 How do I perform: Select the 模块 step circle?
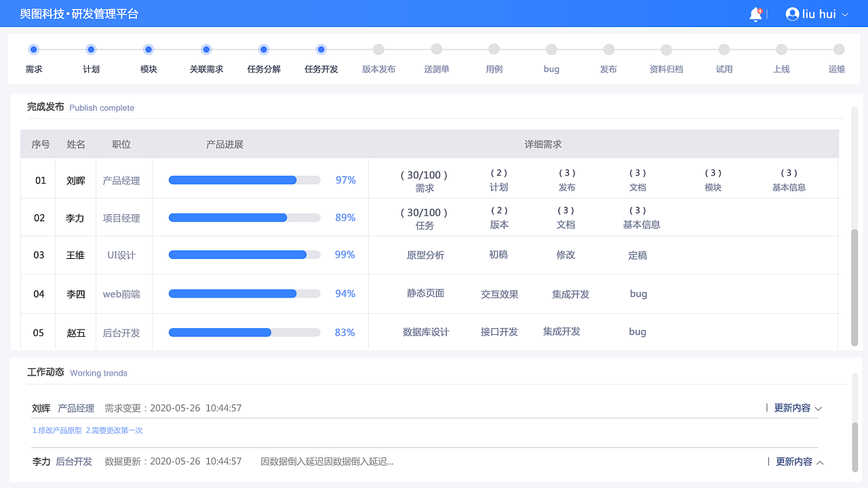coord(149,49)
